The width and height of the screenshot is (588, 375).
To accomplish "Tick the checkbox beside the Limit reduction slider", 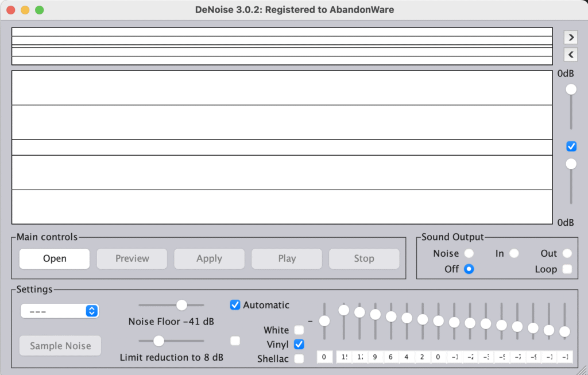I will tap(235, 341).
